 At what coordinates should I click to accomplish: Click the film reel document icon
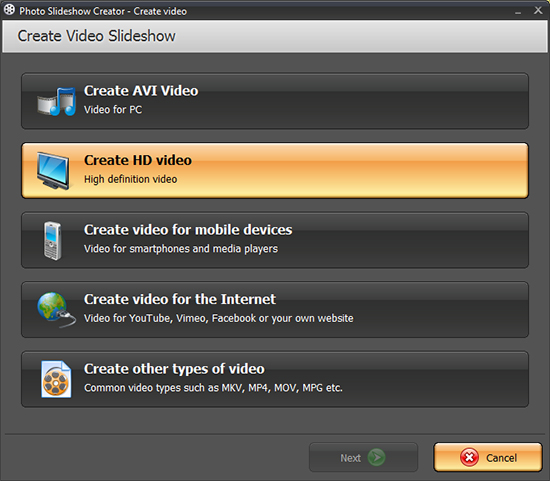click(56, 379)
